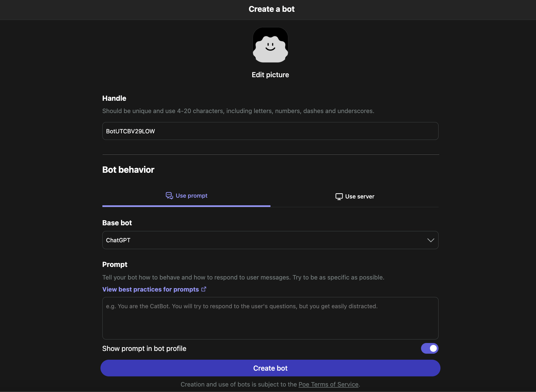Switch to the Use server tab
Image resolution: width=536 pixels, height=392 pixels.
tap(355, 196)
